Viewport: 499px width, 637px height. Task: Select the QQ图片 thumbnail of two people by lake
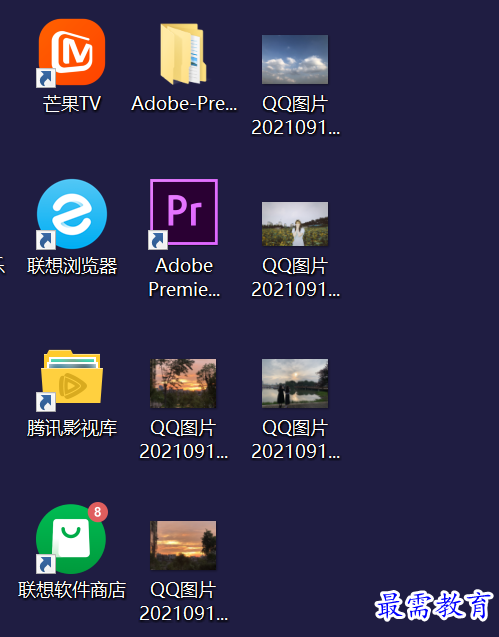pyautogui.click(x=295, y=384)
